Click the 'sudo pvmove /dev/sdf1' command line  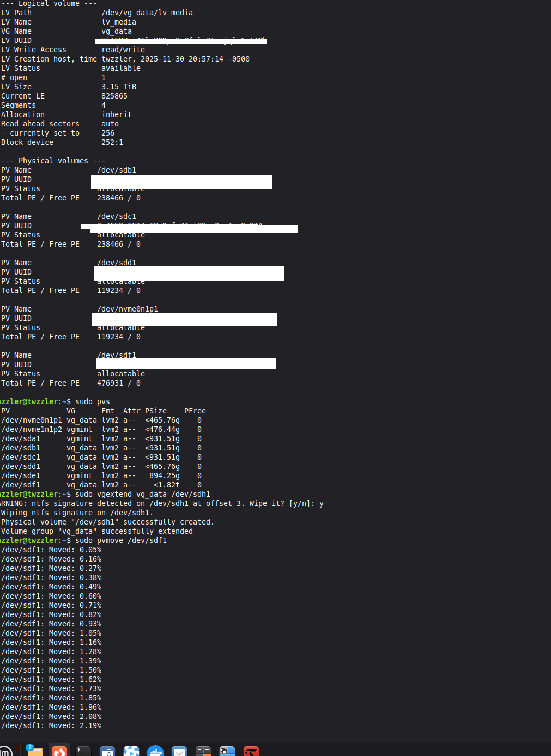(121, 540)
